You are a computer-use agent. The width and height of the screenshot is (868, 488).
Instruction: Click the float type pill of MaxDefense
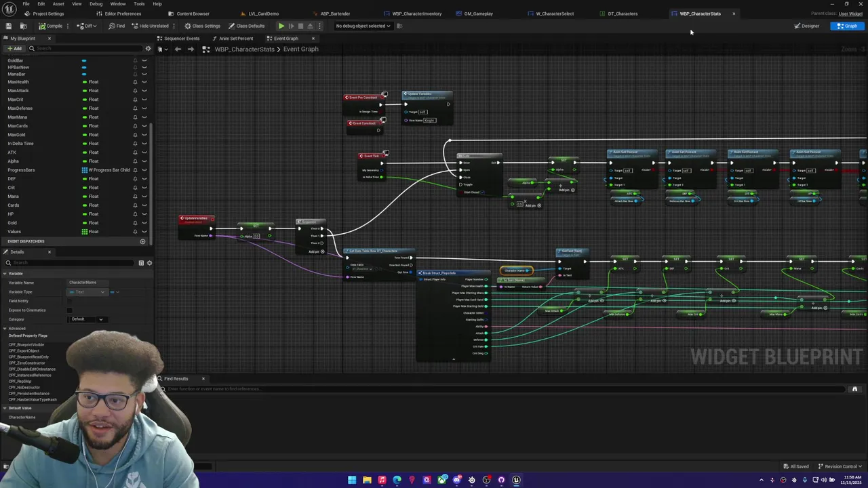[85, 108]
